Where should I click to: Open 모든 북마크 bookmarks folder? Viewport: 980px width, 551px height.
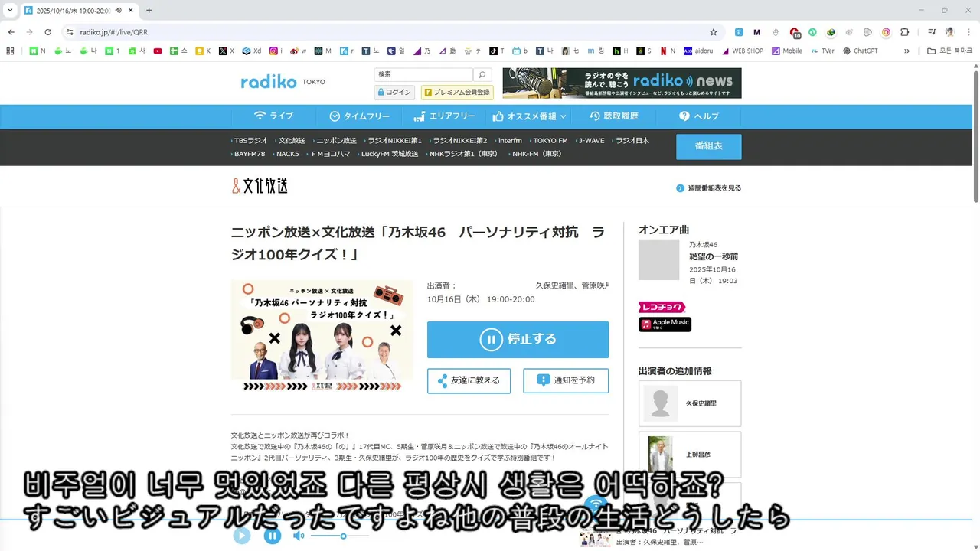(949, 51)
